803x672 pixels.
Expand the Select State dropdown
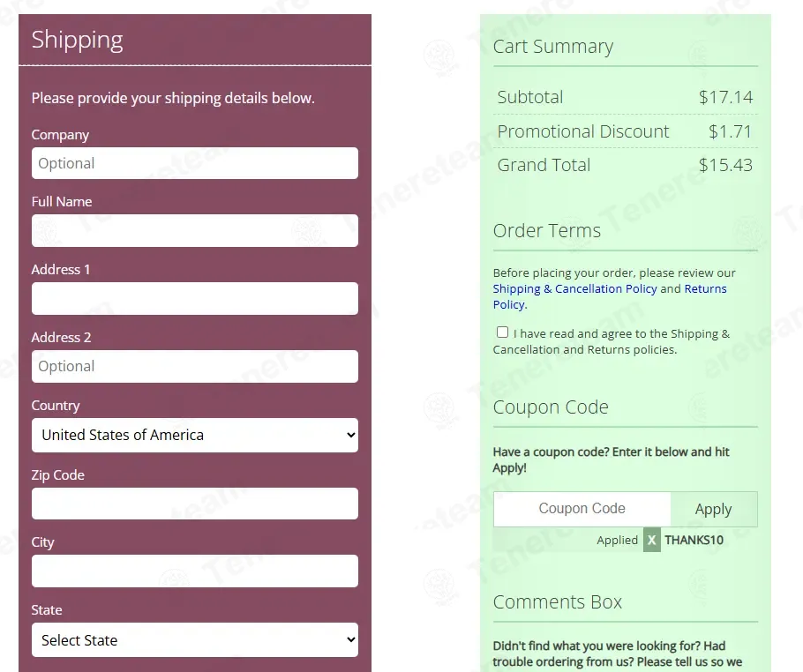194,640
